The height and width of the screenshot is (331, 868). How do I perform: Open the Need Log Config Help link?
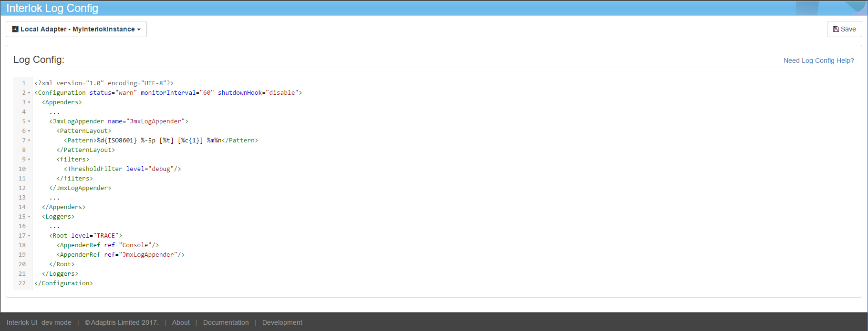(818, 60)
